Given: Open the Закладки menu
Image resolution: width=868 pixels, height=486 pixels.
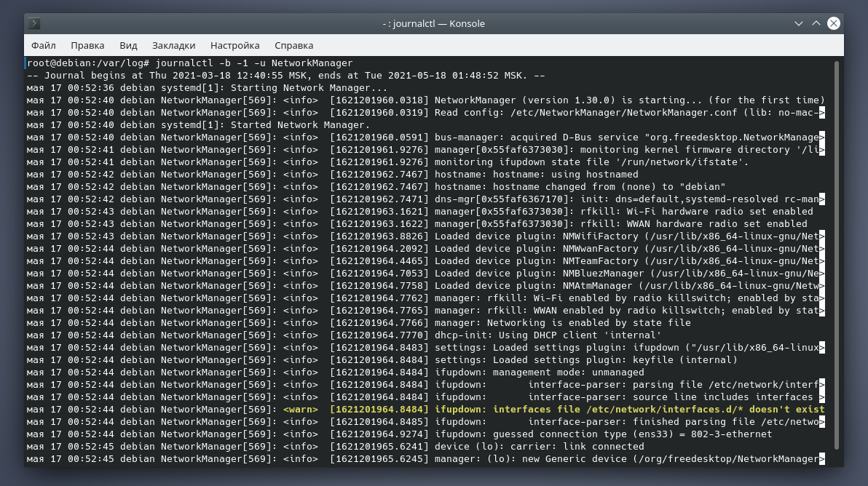Looking at the screenshot, I should [174, 45].
